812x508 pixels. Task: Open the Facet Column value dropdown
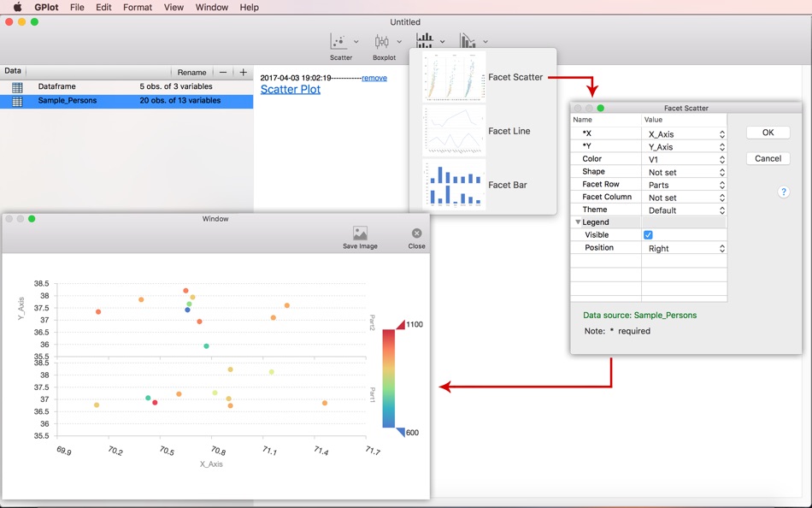pyautogui.click(x=685, y=198)
